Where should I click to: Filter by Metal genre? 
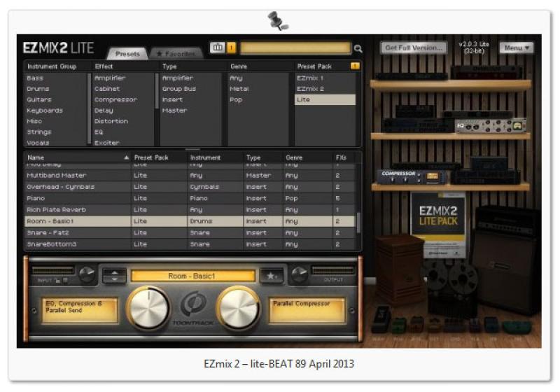point(239,88)
